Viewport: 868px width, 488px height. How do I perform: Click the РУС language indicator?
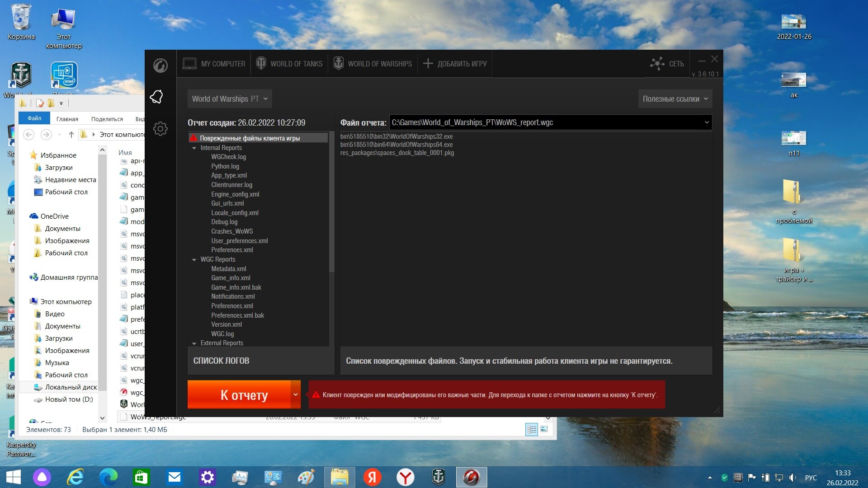click(x=811, y=478)
